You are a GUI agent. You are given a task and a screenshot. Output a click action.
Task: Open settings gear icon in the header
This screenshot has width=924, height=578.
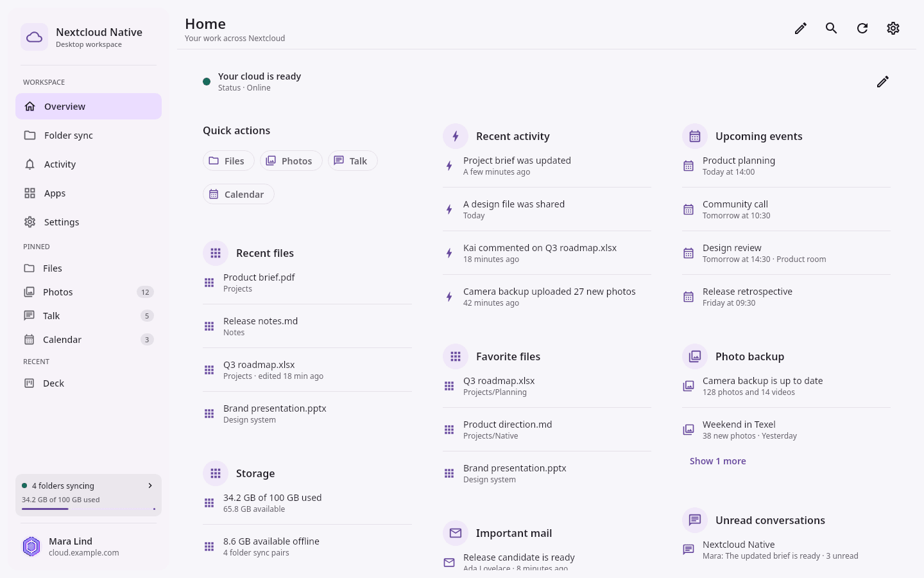click(893, 28)
